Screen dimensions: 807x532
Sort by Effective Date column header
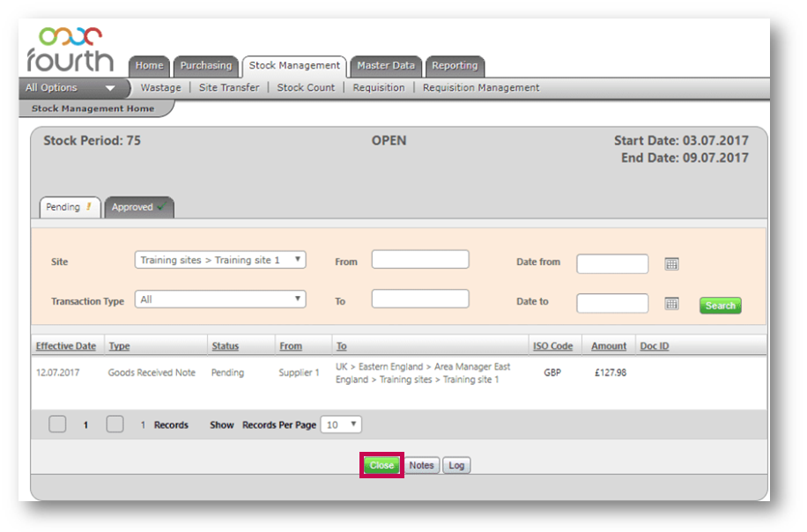coord(66,346)
